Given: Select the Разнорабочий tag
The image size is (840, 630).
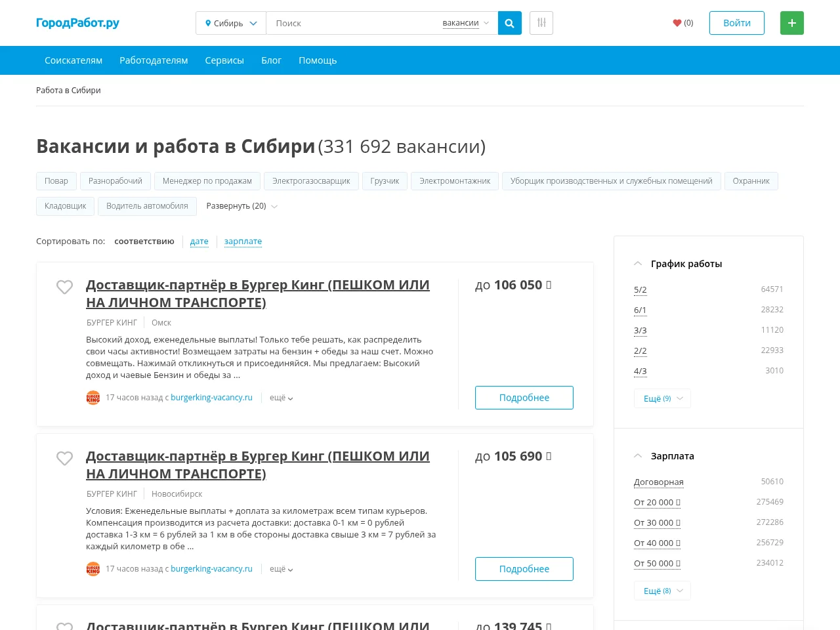Looking at the screenshot, I should [x=115, y=181].
